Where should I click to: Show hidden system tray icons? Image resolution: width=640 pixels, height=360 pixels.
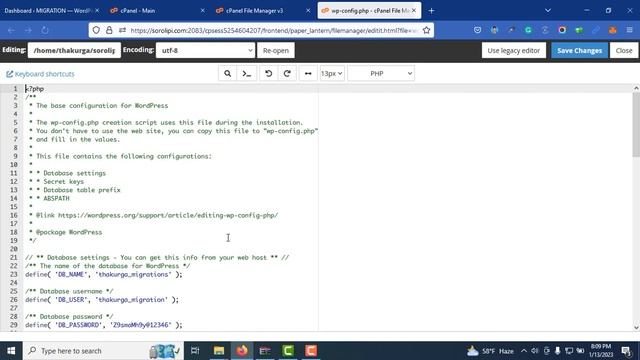[x=524, y=351]
